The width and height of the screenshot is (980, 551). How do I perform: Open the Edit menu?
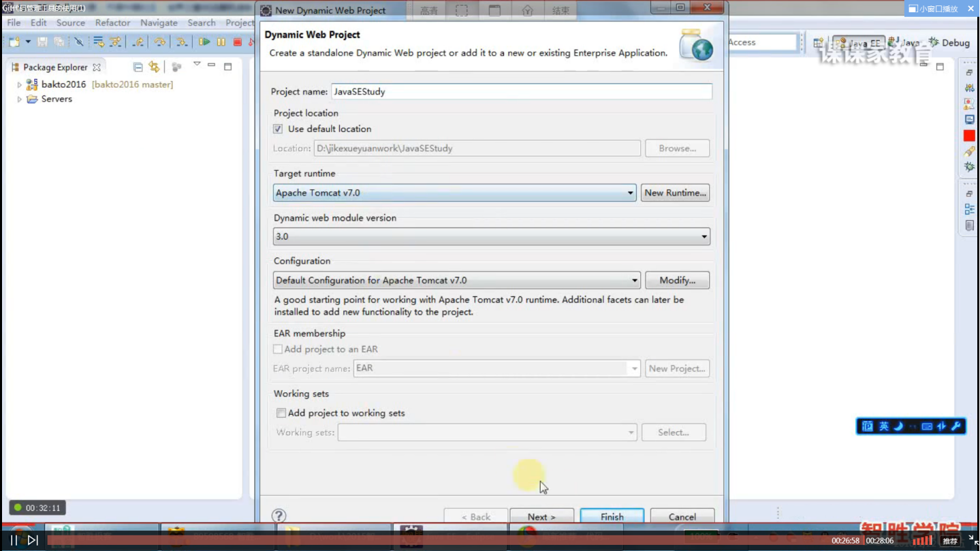coord(39,22)
